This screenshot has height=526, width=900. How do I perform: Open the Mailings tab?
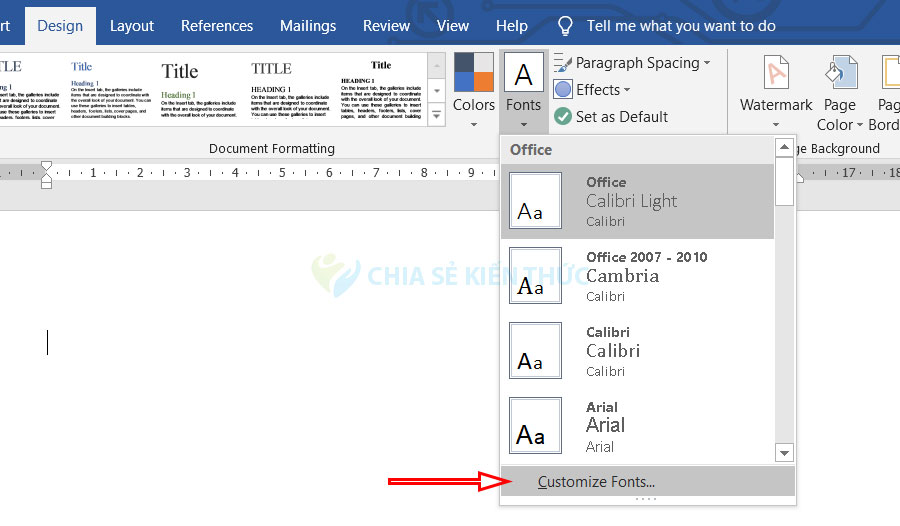tap(308, 26)
